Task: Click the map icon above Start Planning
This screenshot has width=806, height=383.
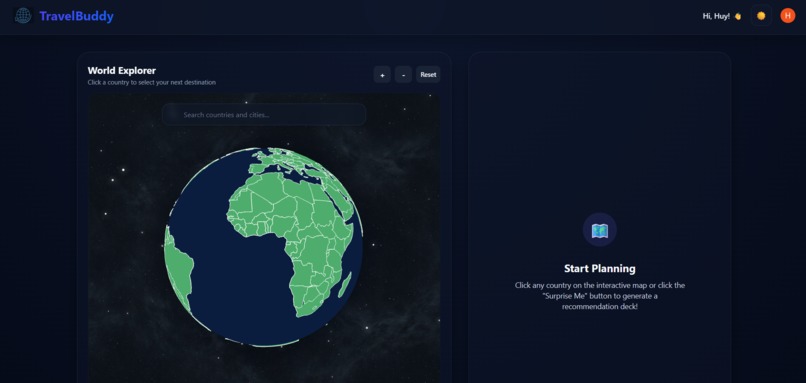Action: [599, 230]
